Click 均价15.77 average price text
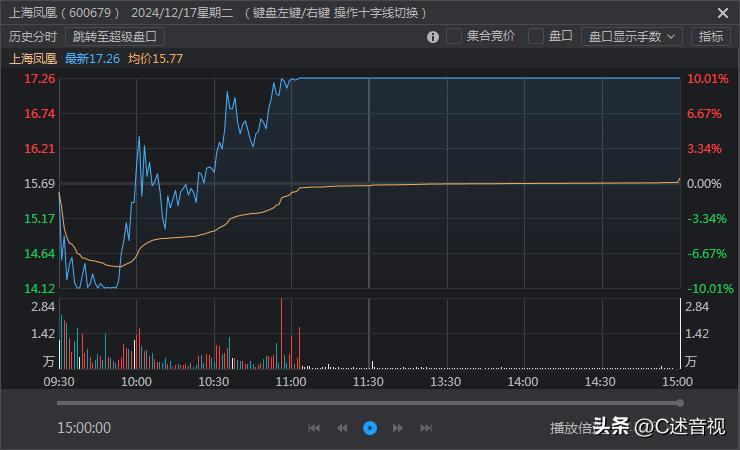Viewport: 740px width, 450px height. pos(155,58)
